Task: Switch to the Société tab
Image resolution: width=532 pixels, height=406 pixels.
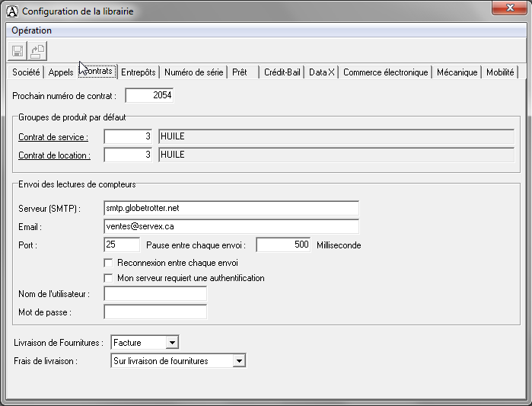Action: coord(27,72)
